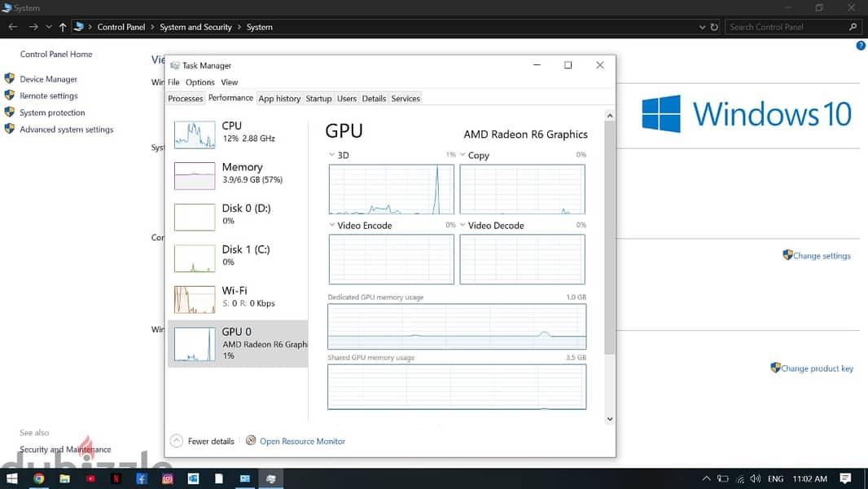Collapse Task Manager with Fewer details
Screen dimensions: 868x489
click(x=202, y=441)
